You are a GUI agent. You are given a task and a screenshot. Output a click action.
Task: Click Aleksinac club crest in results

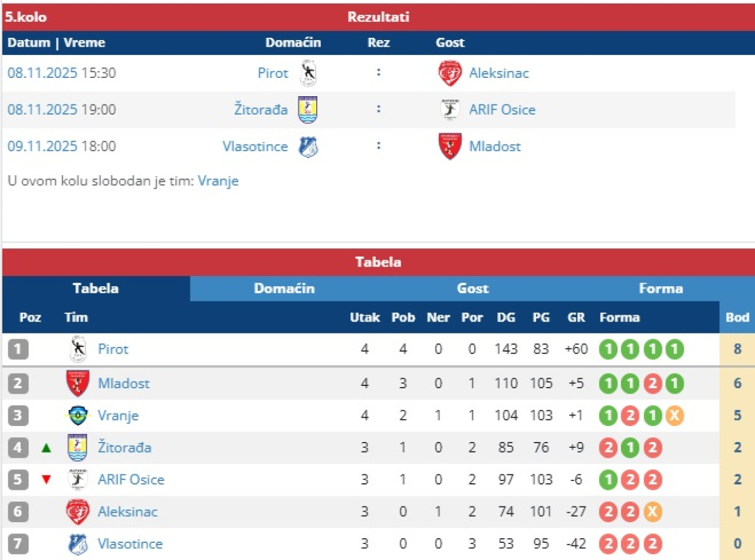[449, 73]
